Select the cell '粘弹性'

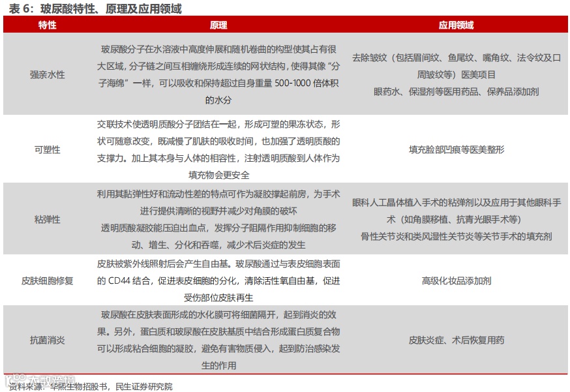[47, 219]
